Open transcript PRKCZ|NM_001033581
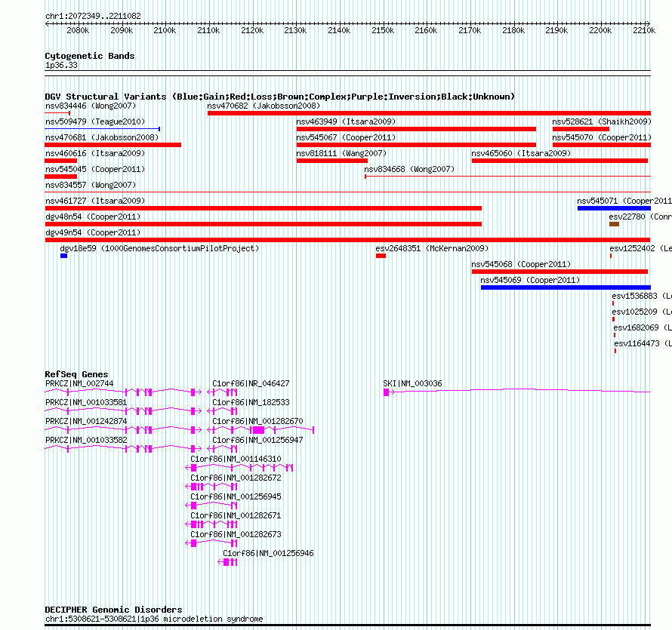This screenshot has width=672, height=630. (x=86, y=402)
